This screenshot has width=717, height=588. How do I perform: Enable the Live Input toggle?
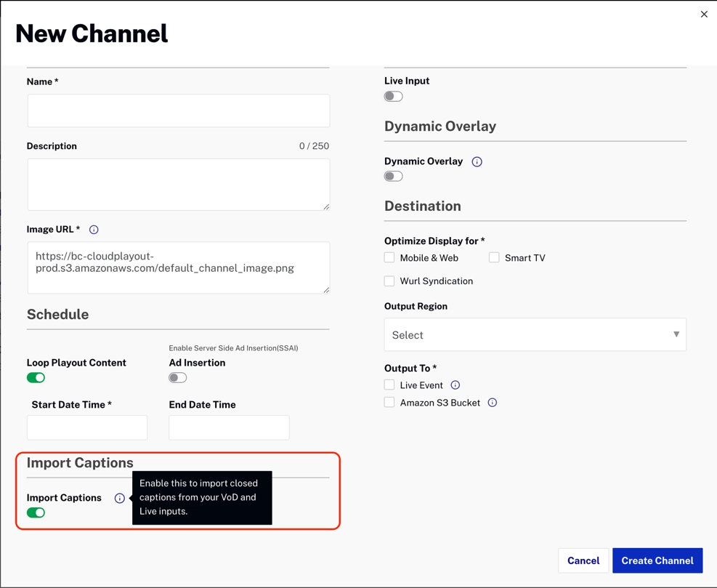pos(393,96)
